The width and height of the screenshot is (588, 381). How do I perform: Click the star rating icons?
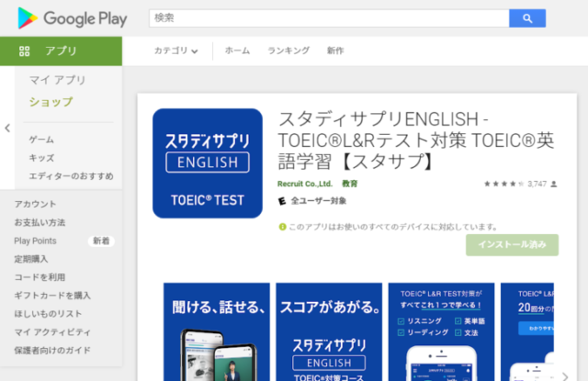(503, 184)
